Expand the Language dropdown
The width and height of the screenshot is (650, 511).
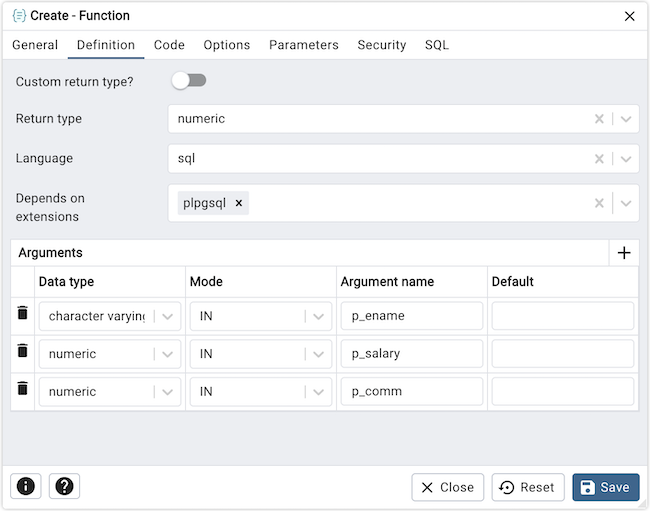[625, 159]
